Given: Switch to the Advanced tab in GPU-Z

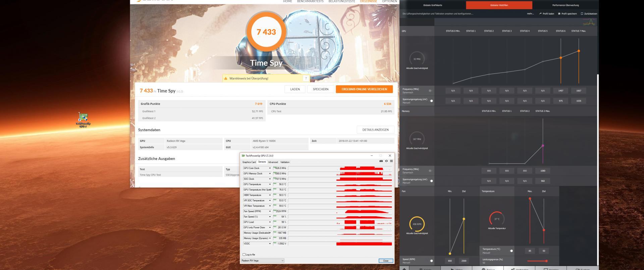Looking at the screenshot, I should click(x=273, y=162).
